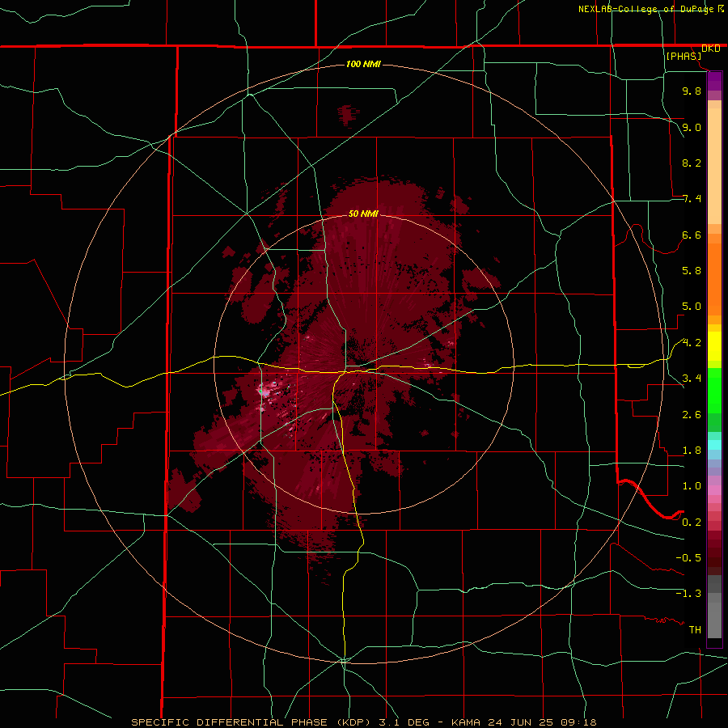The image size is (728, 728).
Task: Click the -0.5 value on the scale
Action: pyautogui.click(x=688, y=558)
